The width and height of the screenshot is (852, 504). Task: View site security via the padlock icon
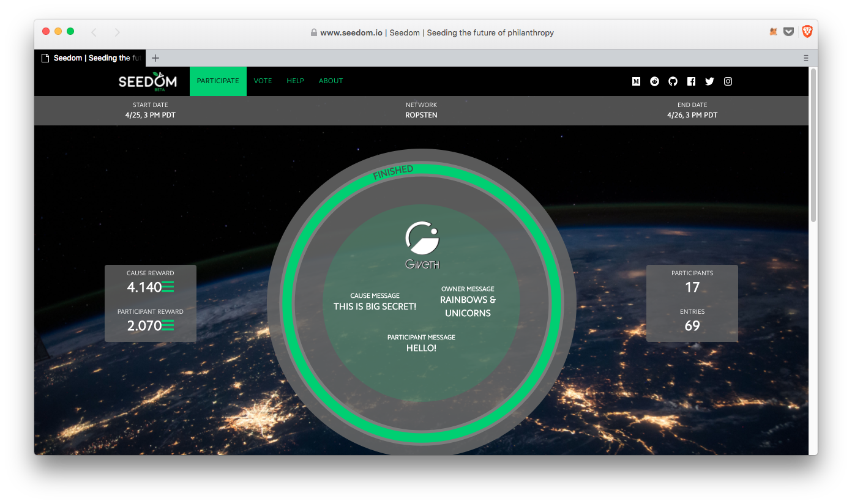(313, 32)
